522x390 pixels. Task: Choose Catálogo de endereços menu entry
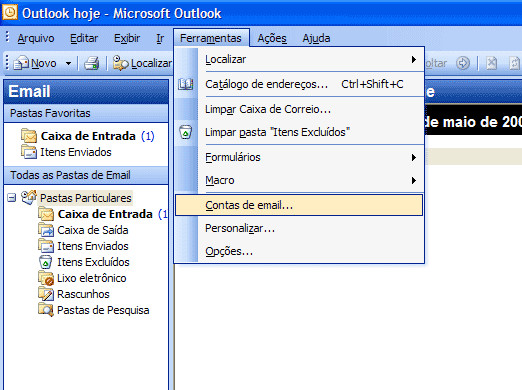click(x=299, y=84)
